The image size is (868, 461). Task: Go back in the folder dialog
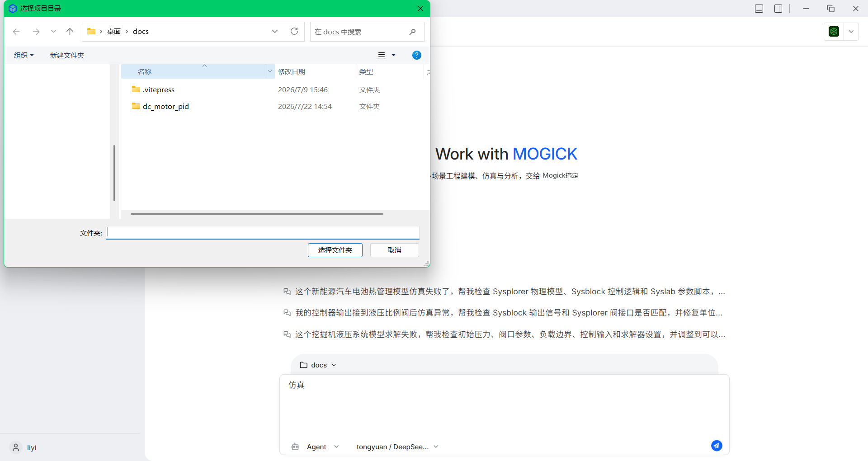pyautogui.click(x=16, y=32)
